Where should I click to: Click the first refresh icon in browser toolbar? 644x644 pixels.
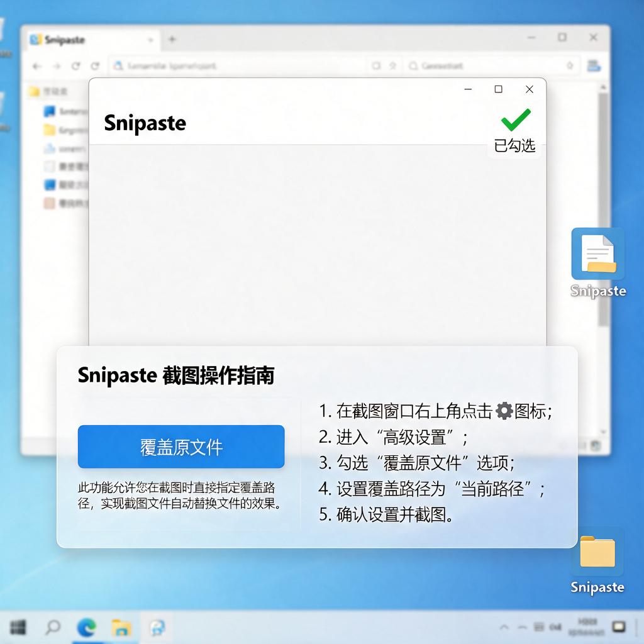coord(76,66)
